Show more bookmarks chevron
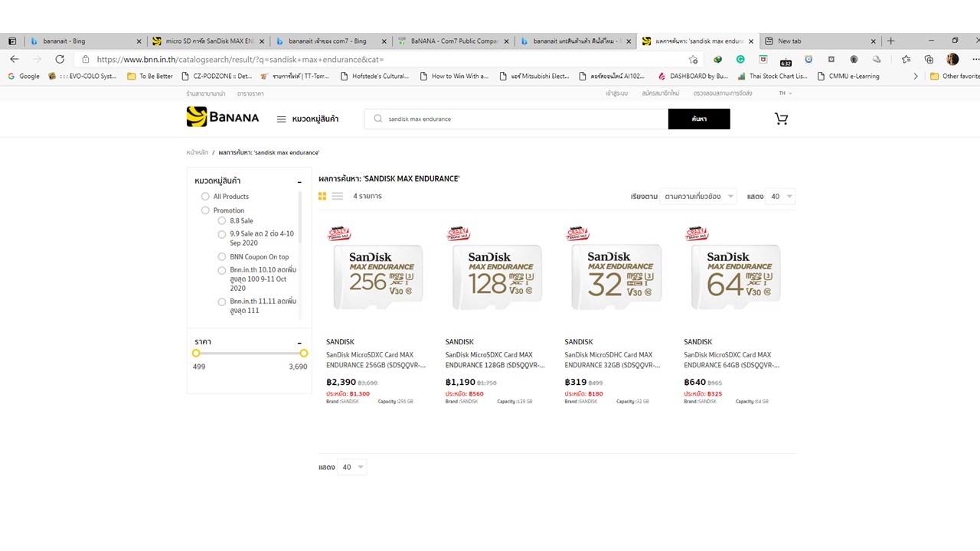Image resolution: width=980 pixels, height=551 pixels. [x=916, y=76]
